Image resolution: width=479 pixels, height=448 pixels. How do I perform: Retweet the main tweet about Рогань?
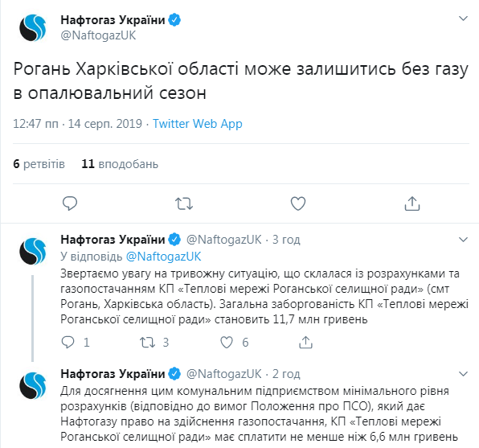(x=184, y=203)
